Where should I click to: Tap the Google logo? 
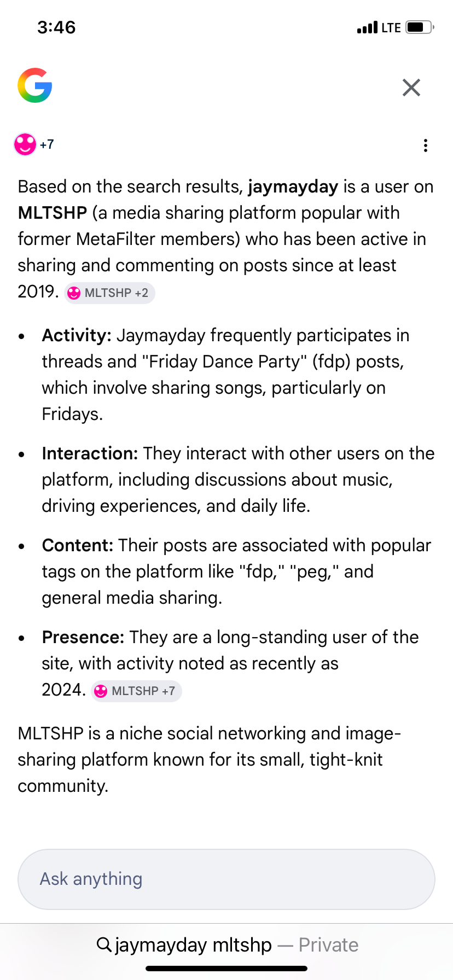point(34,85)
